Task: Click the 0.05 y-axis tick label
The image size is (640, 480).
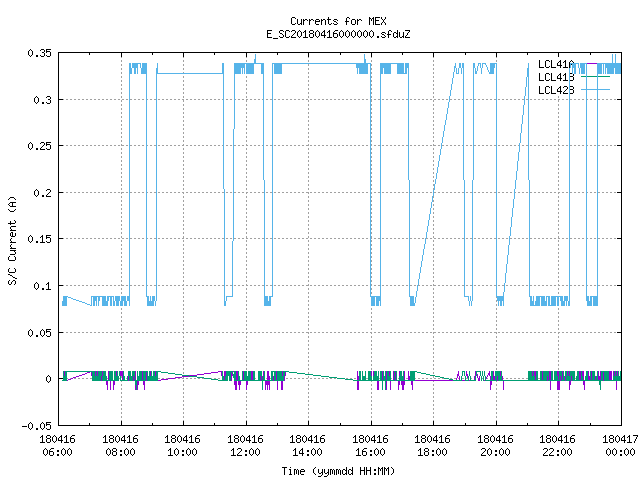Action: pyautogui.click(x=40, y=333)
